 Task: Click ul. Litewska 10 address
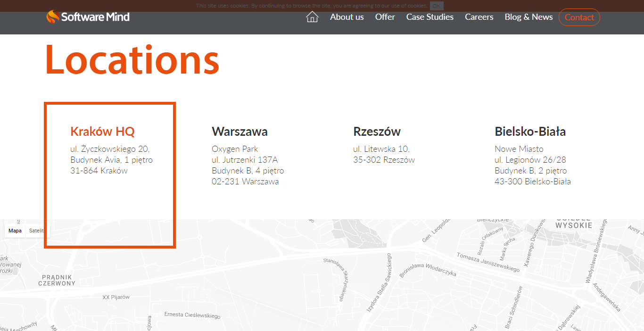[381, 149]
